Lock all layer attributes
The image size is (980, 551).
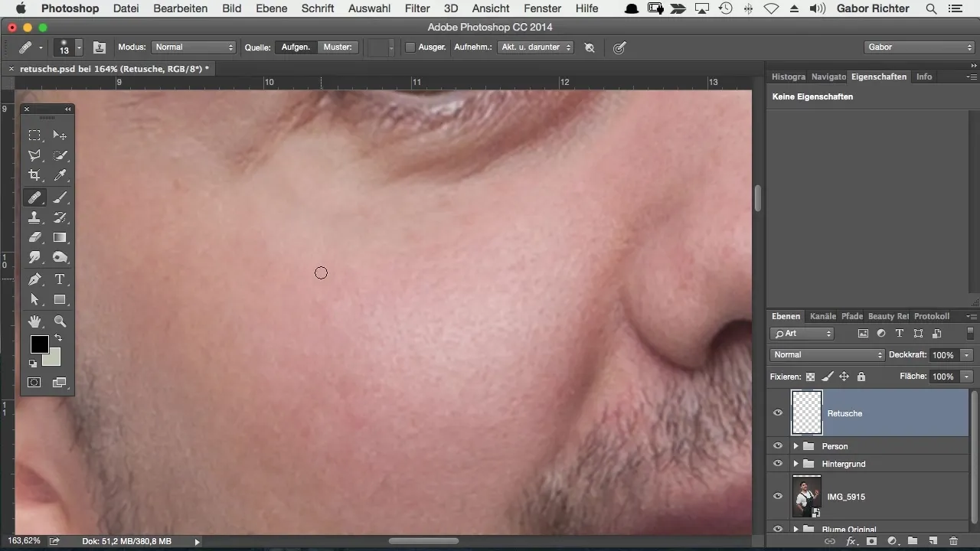point(861,377)
